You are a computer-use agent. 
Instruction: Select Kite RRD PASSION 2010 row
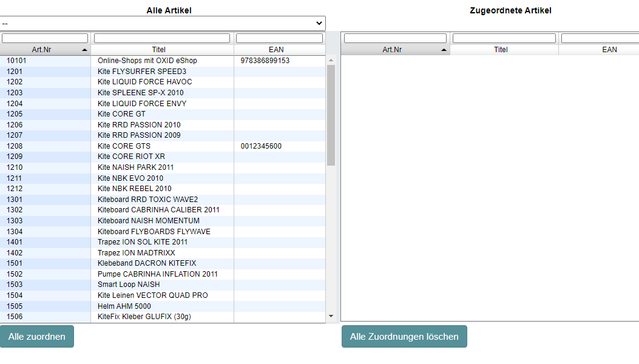click(163, 125)
